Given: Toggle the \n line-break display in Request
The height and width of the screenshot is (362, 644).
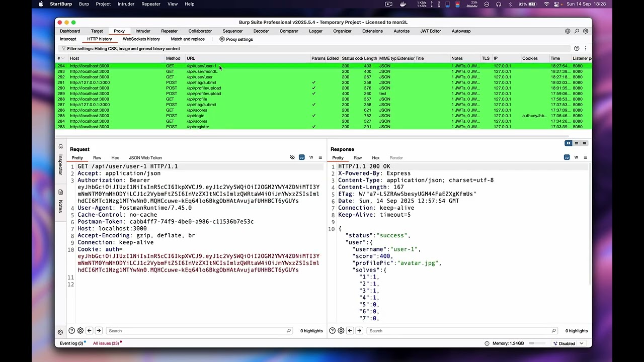Looking at the screenshot, I should (x=311, y=157).
